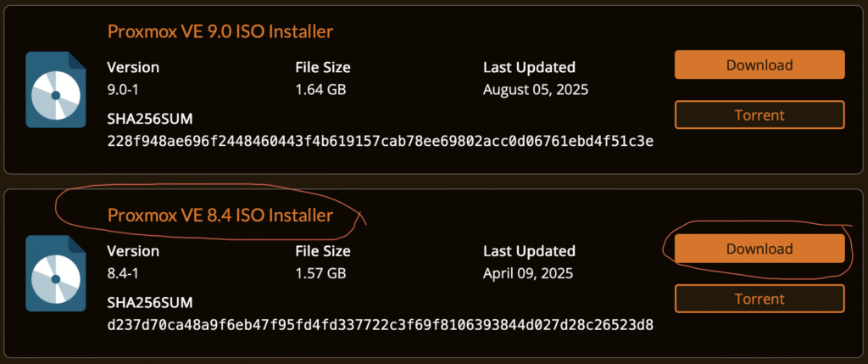Select the SHA256 hash starting with 228f948a
Screen dimensions: 868x364
(x=380, y=141)
